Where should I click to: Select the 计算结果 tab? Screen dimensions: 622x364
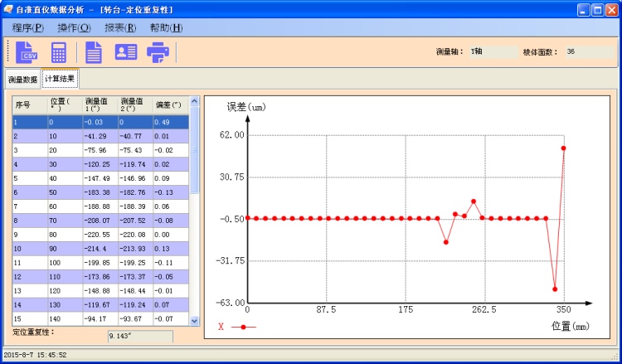pyautogui.click(x=60, y=80)
